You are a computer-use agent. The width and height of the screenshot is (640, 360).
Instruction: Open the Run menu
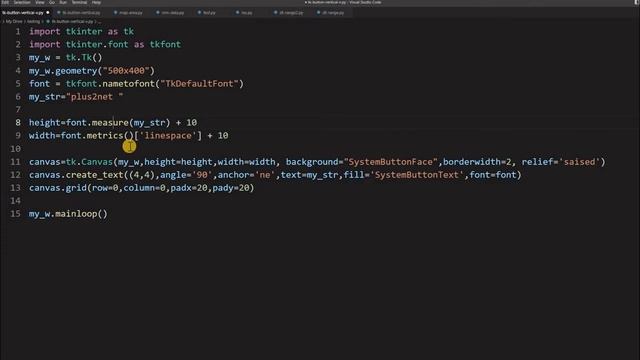click(63, 2)
